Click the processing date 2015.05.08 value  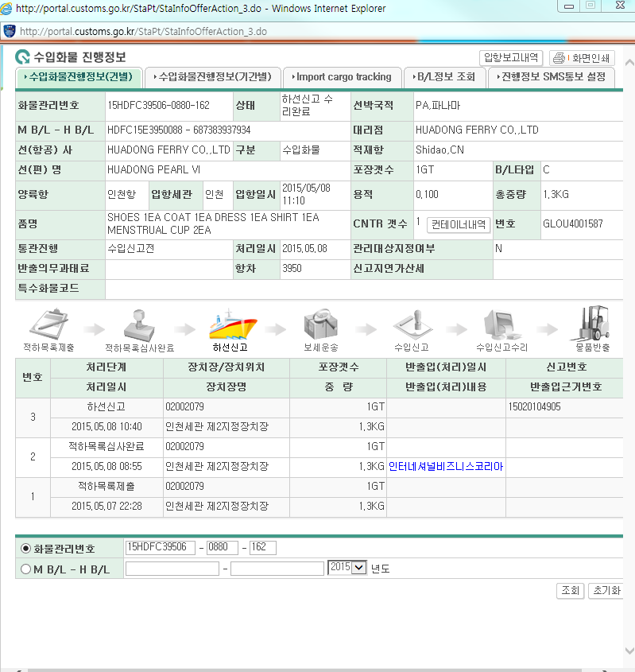coord(304,249)
